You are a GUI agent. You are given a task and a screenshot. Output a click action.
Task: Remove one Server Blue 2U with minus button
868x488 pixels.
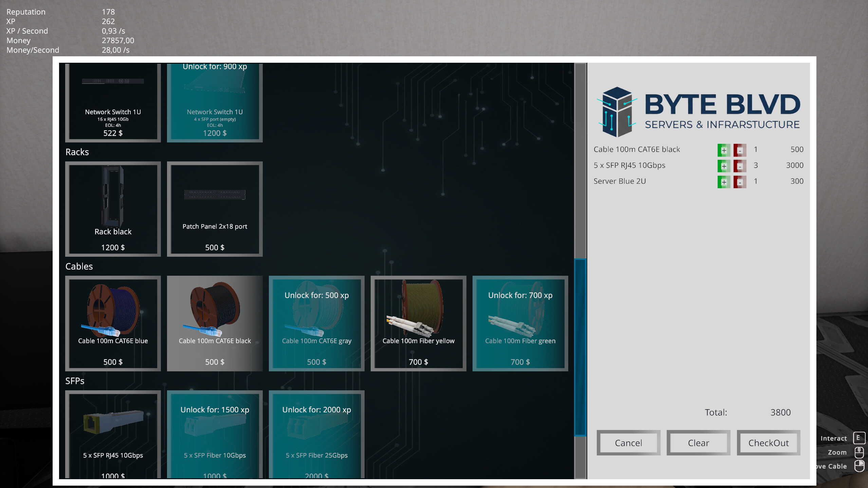pos(740,181)
